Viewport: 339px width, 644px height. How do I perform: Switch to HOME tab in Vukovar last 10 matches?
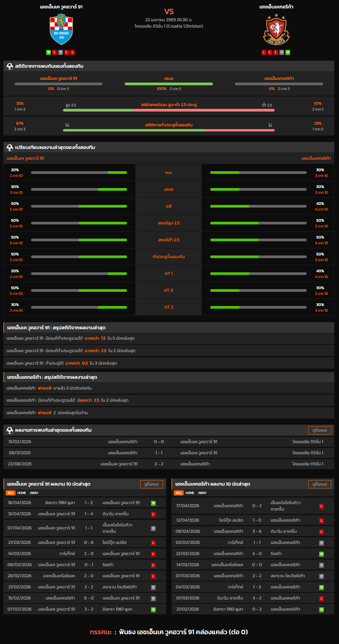(x=22, y=493)
